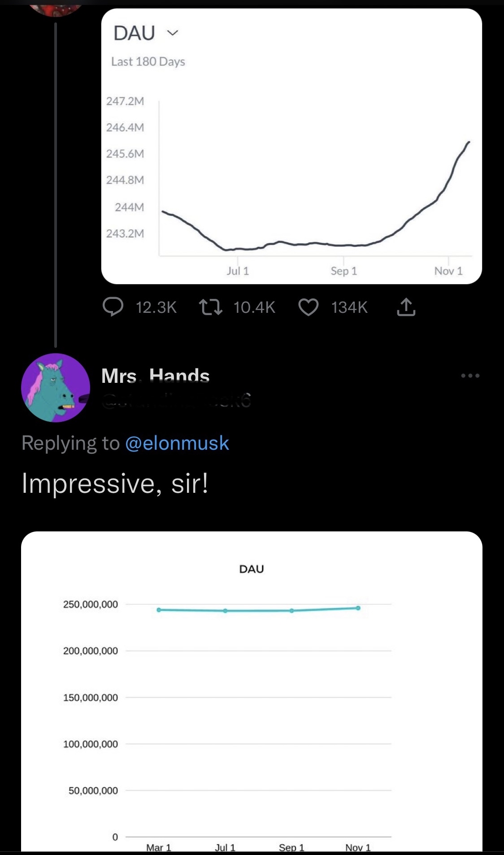Screen dimensions: 504x855
Task: Open the Mrs. Hands profile name
Action: 156,376
